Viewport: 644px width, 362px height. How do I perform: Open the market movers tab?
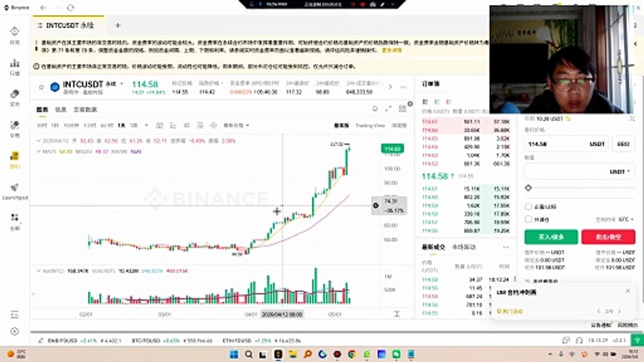464,247
